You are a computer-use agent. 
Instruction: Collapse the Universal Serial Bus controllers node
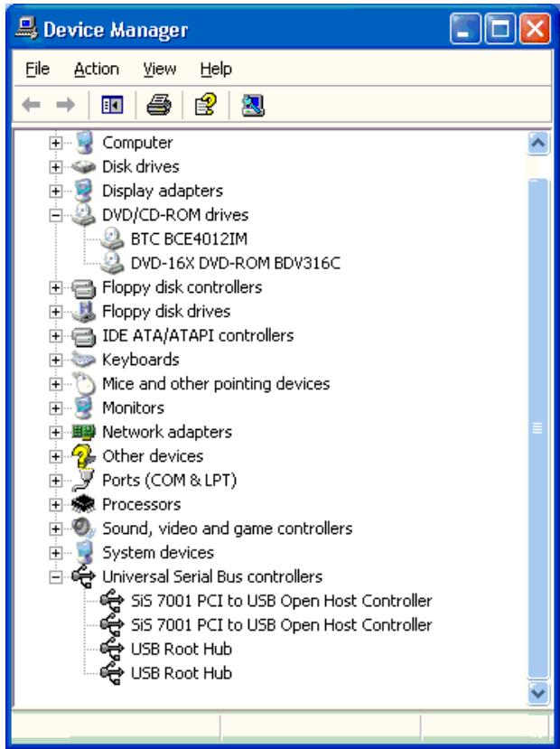56,577
